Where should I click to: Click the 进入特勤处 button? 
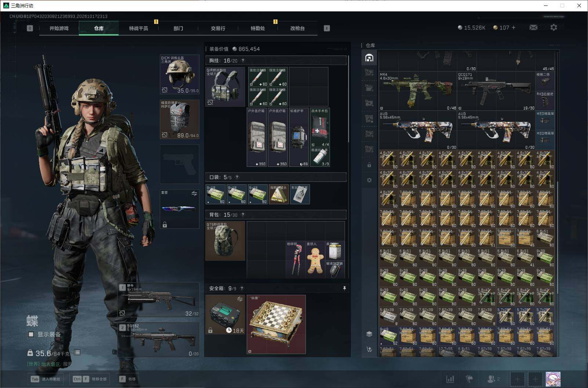coord(46,379)
